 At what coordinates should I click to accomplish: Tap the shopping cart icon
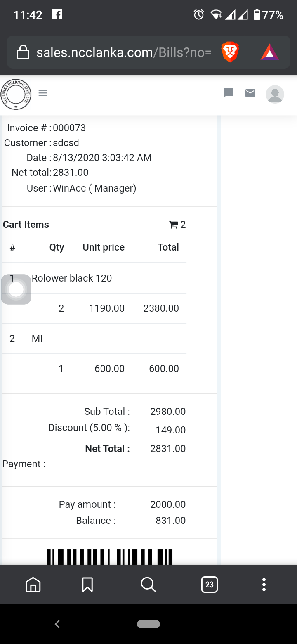(173, 225)
